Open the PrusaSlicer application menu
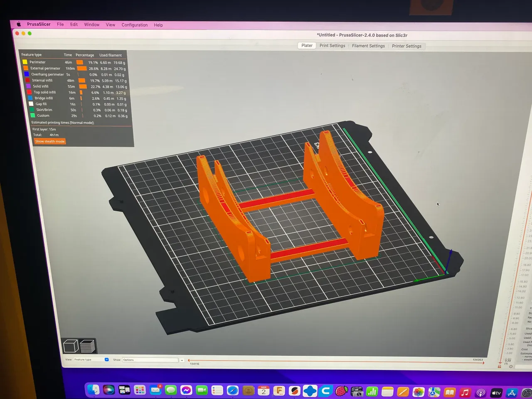Image resolution: width=532 pixels, height=399 pixels. 39,24
